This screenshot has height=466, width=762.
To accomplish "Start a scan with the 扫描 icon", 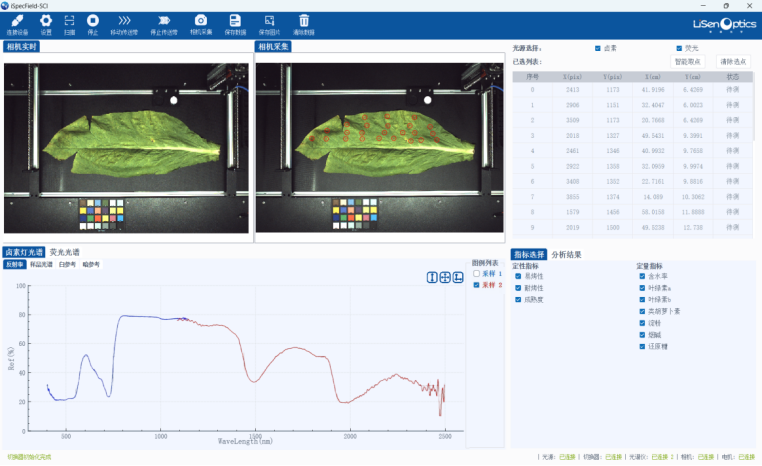I will tap(69, 21).
